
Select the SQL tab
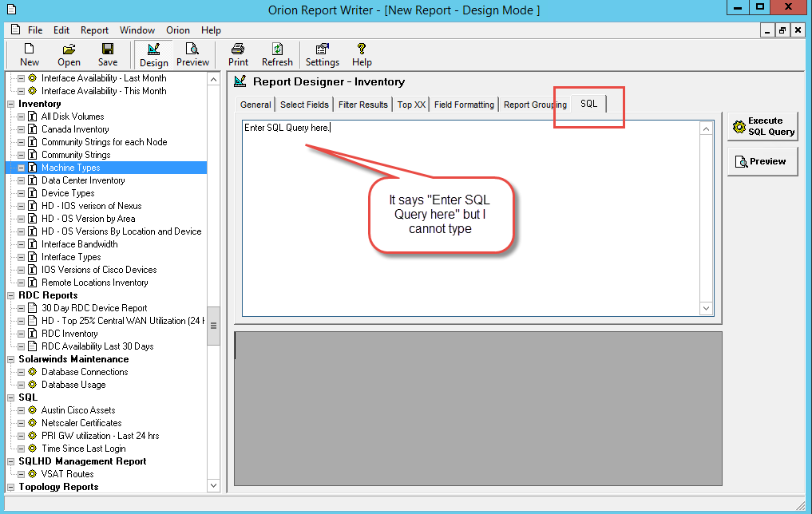point(588,104)
